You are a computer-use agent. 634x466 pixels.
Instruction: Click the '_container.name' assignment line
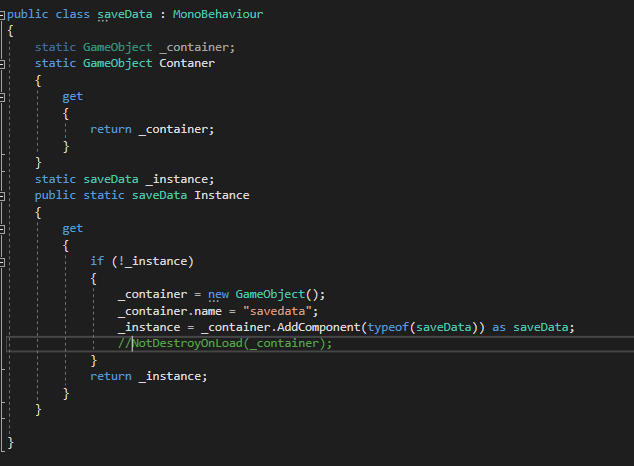[x=218, y=311]
